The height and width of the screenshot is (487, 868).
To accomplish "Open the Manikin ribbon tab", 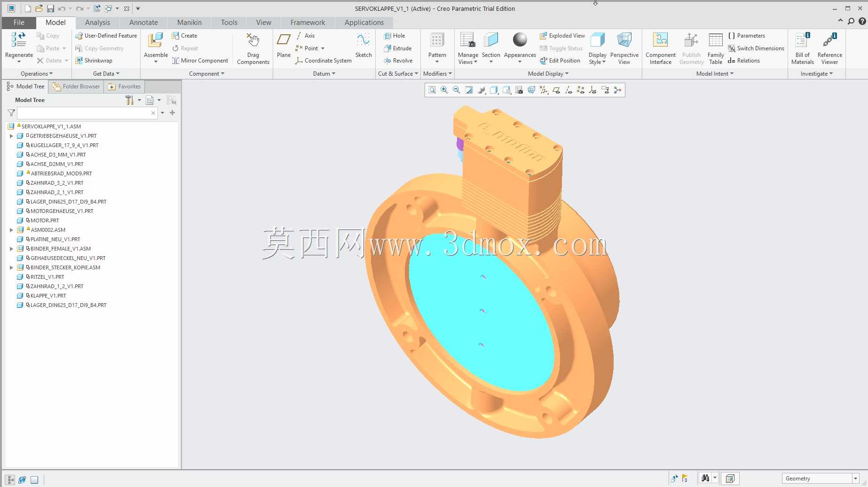I will (189, 23).
